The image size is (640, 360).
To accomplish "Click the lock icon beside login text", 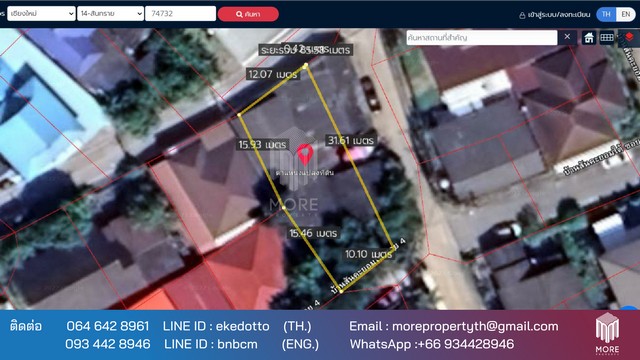I will click(522, 15).
